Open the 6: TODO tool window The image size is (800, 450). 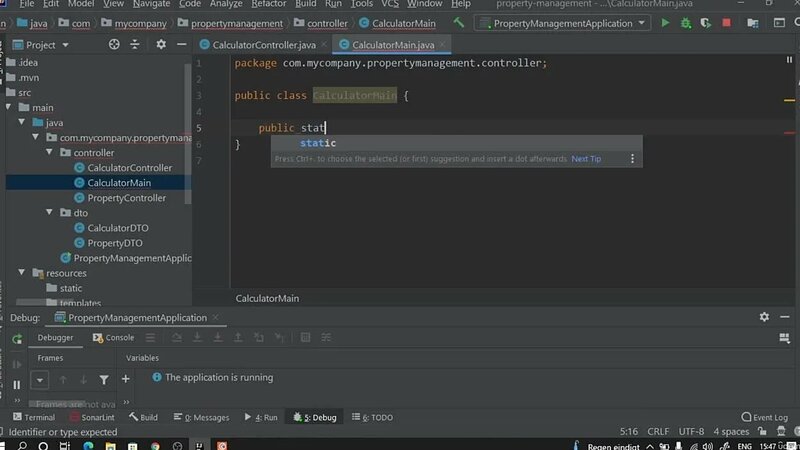[372, 417]
